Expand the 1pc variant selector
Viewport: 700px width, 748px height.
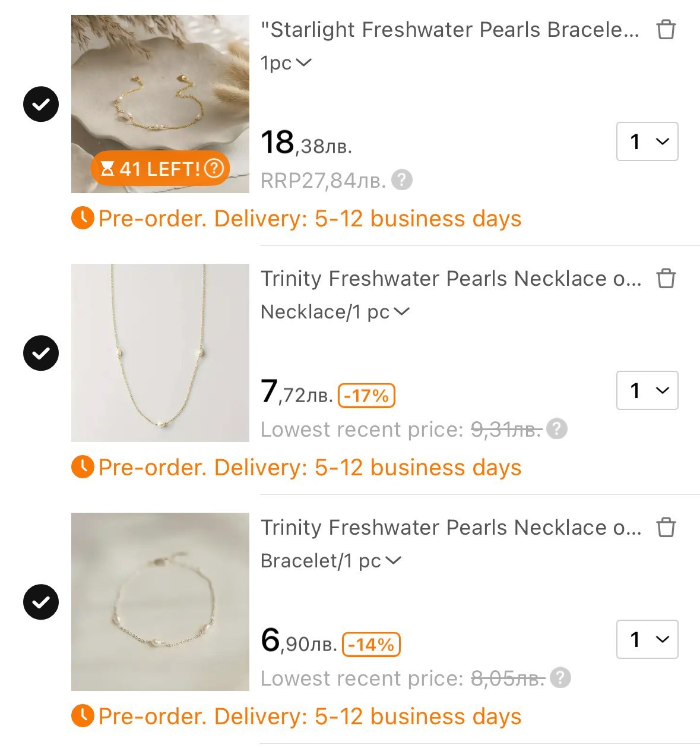coord(286,63)
